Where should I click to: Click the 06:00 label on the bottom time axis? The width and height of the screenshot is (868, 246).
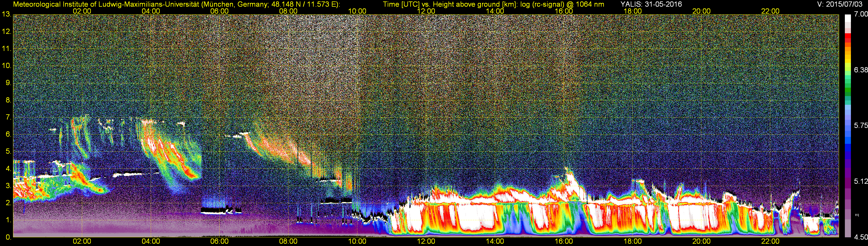point(219,241)
